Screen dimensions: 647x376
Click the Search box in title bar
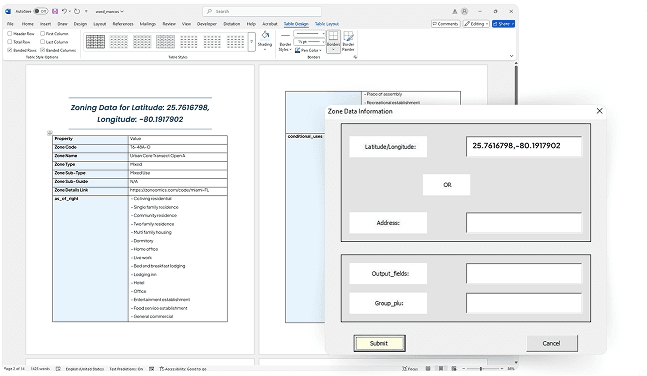[262, 11]
